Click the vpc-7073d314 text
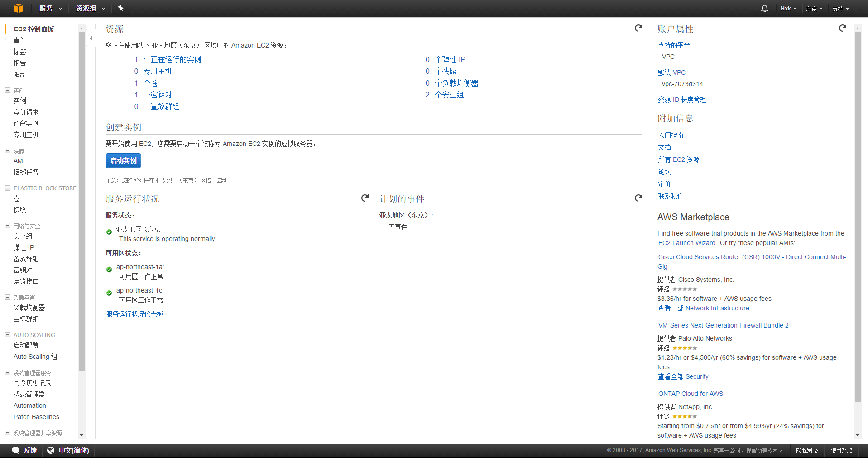Screen dimensions: 868x458 [682, 84]
